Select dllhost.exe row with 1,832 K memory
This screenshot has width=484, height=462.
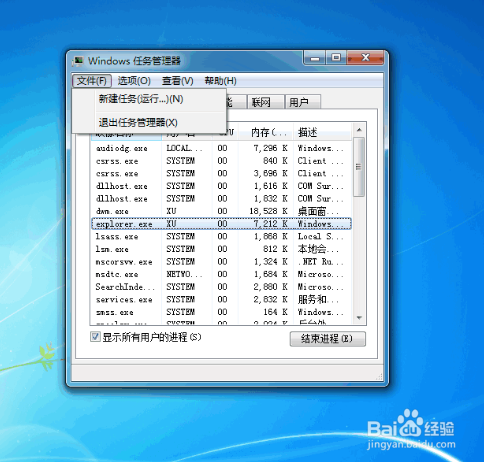(x=221, y=199)
